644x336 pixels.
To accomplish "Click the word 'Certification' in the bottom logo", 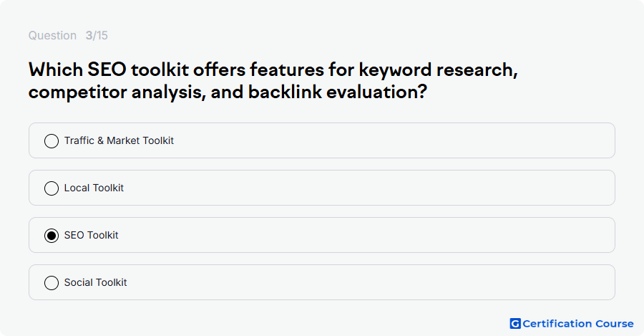I will 557,324.
